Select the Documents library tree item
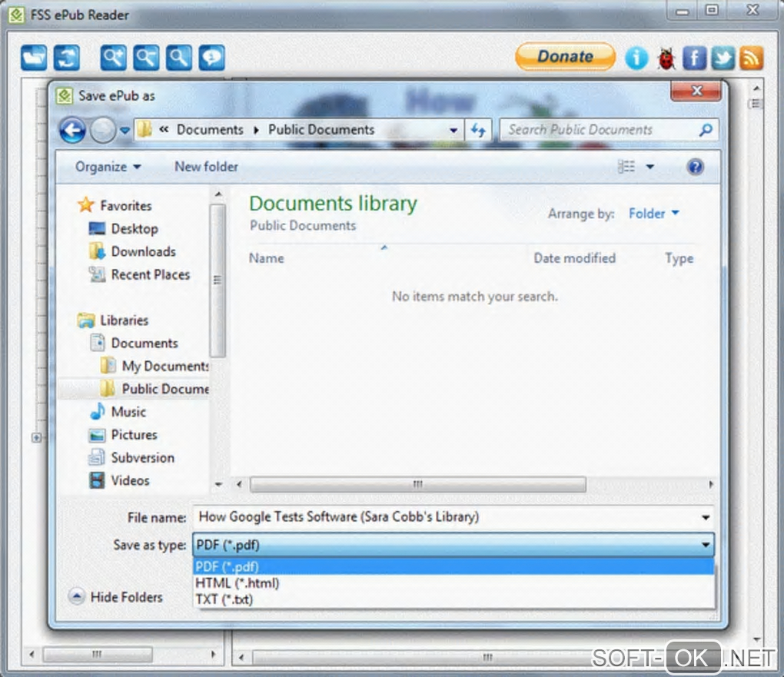The image size is (784, 677). [x=144, y=343]
